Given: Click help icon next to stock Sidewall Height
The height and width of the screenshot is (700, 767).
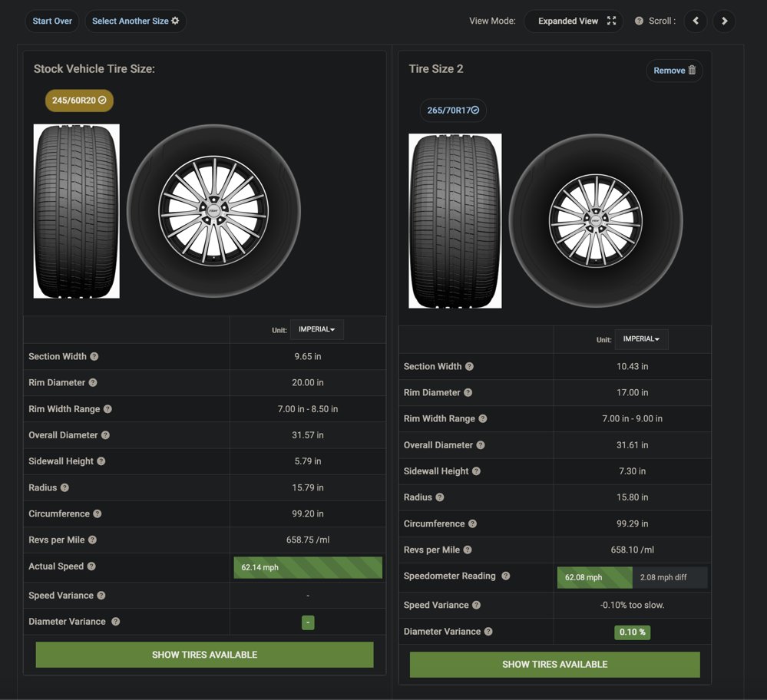Looking at the screenshot, I should point(101,461).
